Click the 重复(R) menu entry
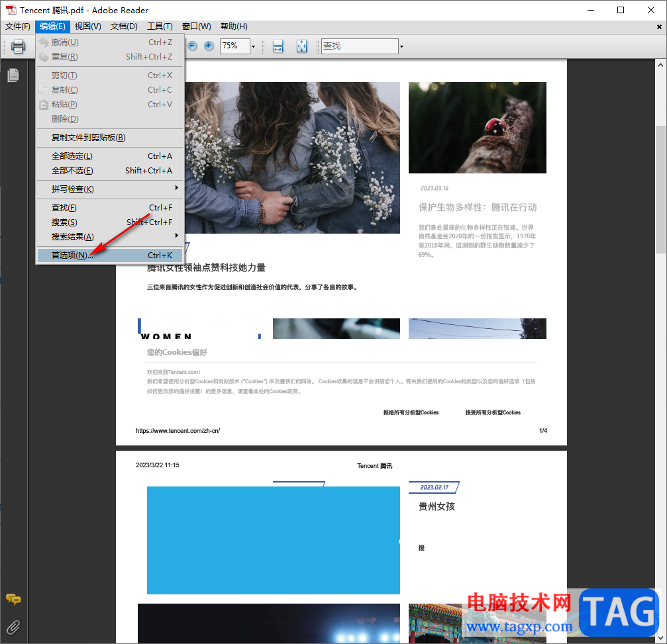 click(110, 56)
